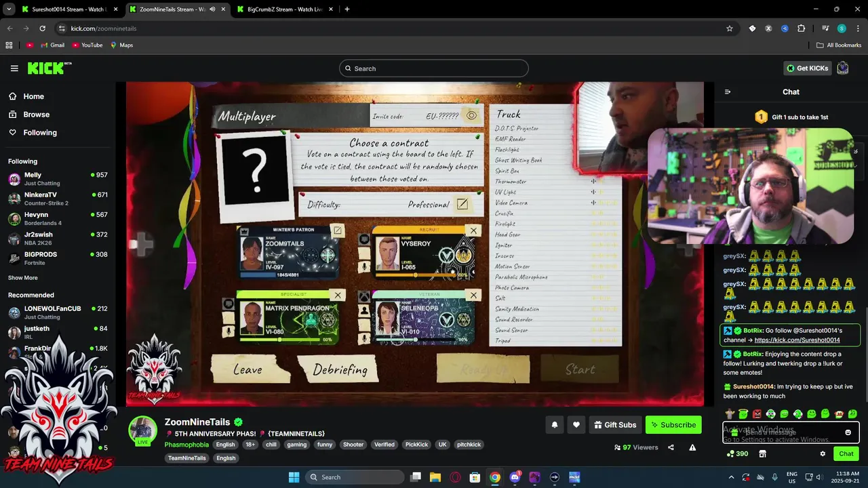Screen dimensions: 868x488
Task: Edit the Difficulty setting pencil icon
Action: point(462,204)
